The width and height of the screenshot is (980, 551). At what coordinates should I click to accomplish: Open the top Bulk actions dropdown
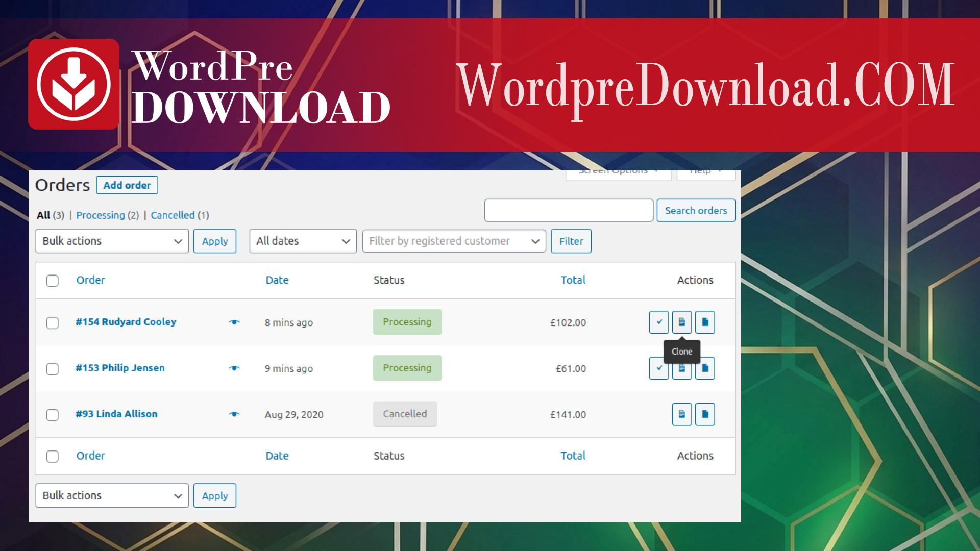click(112, 241)
